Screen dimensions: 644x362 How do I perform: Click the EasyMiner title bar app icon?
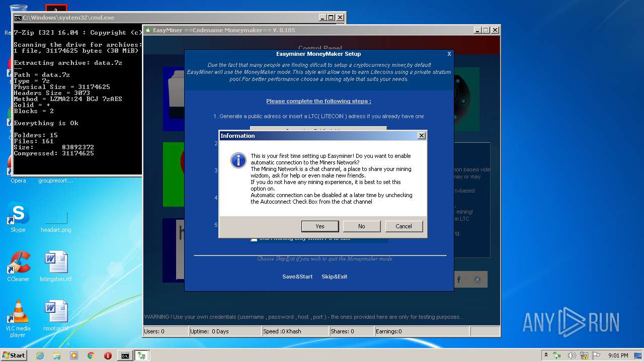[148, 30]
